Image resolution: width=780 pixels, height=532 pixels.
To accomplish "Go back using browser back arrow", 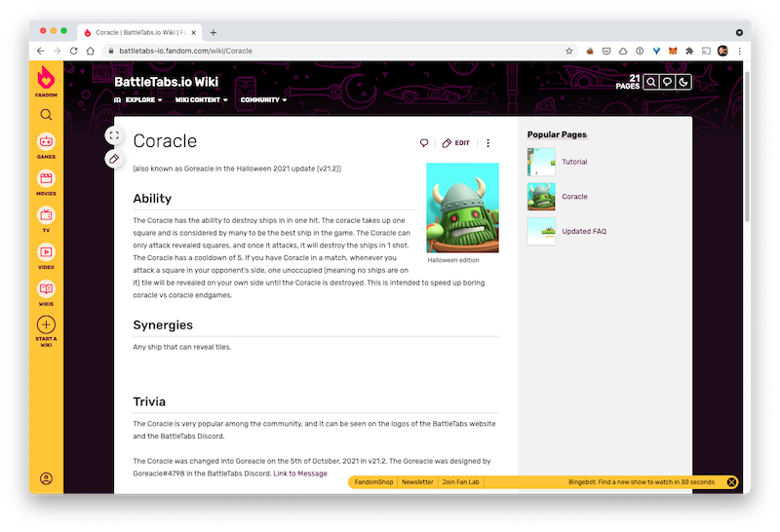I will tap(40, 51).
